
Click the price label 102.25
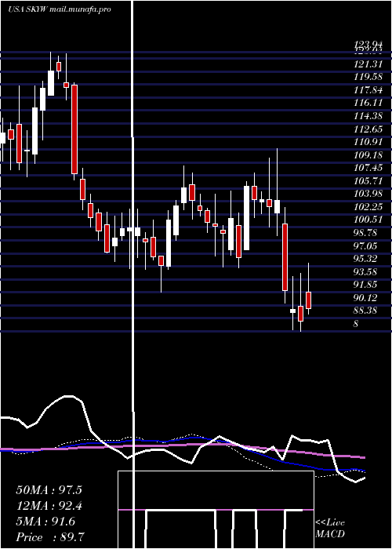(368, 206)
